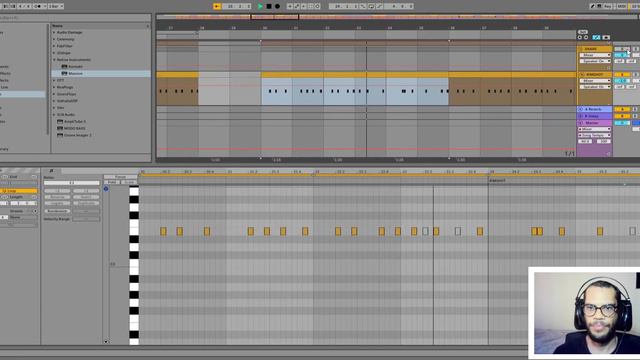The image size is (640, 360).
Task: Select the A Reverb return track
Action: coord(594,109)
